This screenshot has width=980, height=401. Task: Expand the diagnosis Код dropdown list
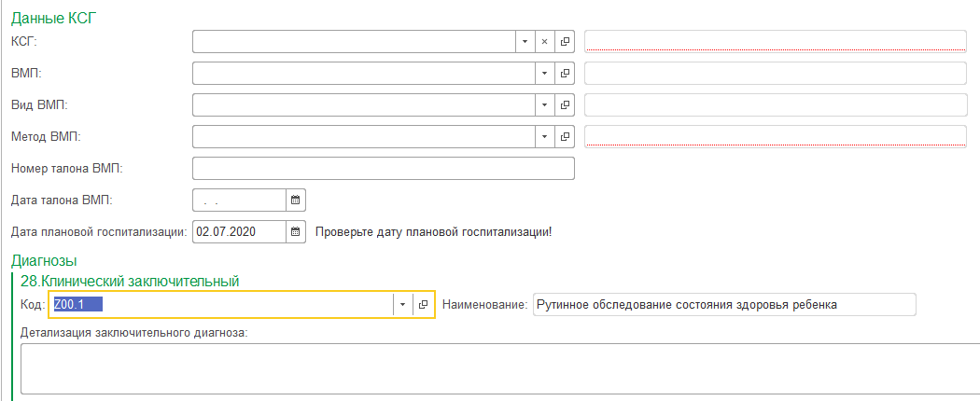click(403, 305)
